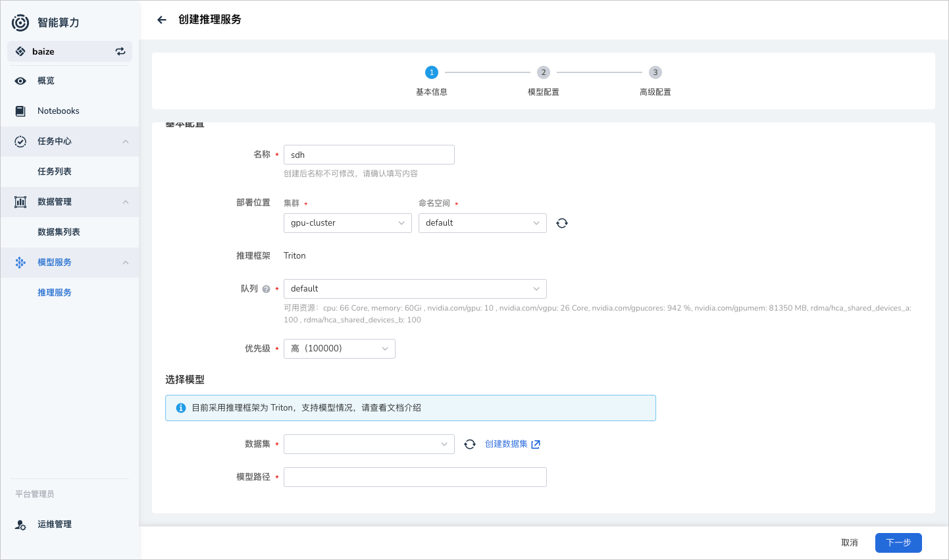Open the 优先级 高 (100000) dropdown

(x=340, y=349)
